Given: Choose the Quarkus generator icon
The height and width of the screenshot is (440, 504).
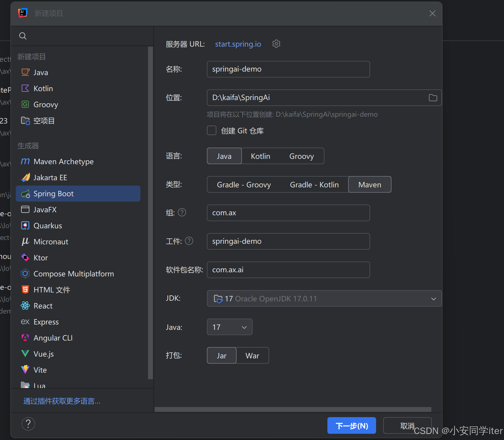Looking at the screenshot, I should 26,225.
